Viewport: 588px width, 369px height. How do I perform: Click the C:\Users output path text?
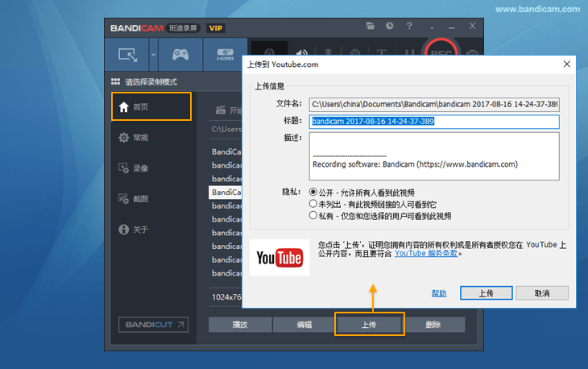click(x=226, y=130)
